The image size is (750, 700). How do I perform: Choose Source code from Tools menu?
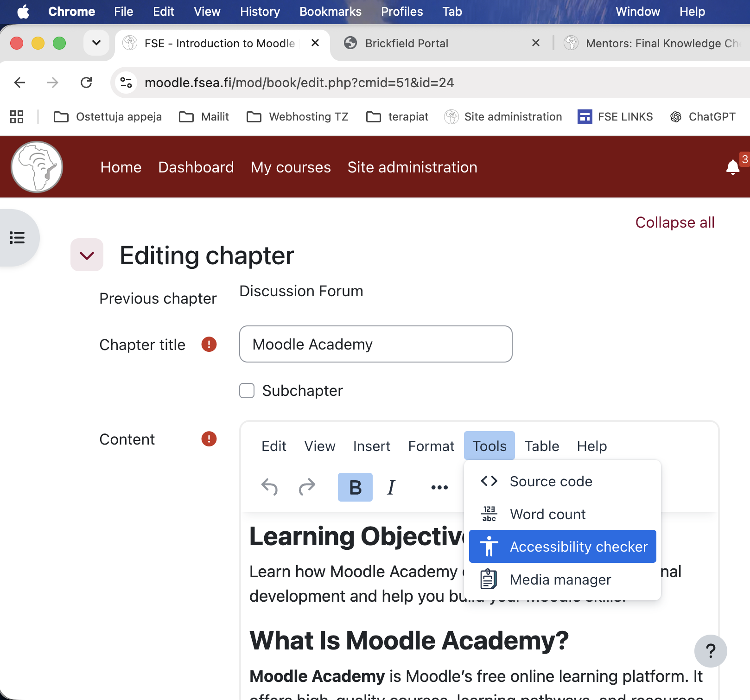(x=563, y=481)
